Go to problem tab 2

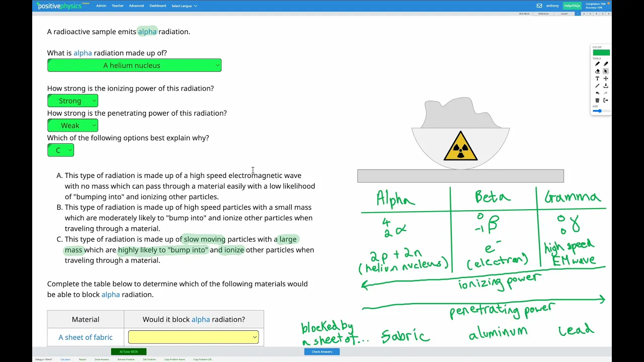click(x=584, y=14)
